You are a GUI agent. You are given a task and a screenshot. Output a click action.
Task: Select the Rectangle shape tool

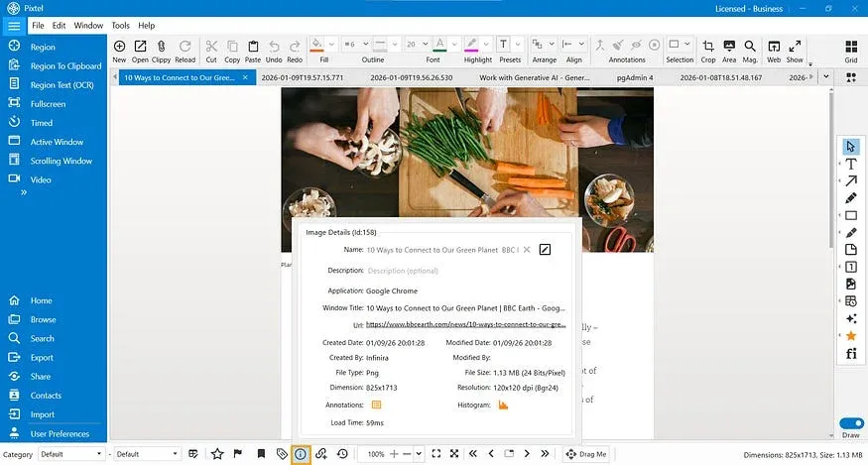851,215
